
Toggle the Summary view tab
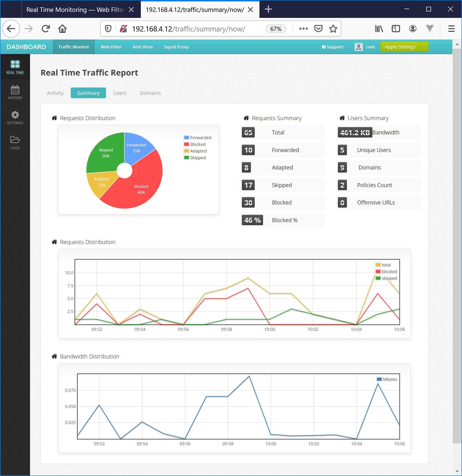click(x=88, y=93)
